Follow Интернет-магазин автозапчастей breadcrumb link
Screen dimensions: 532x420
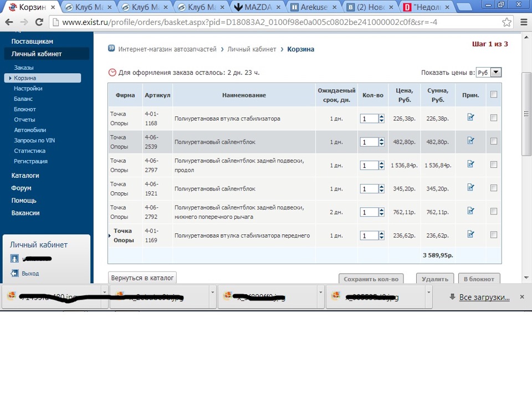tap(167, 49)
